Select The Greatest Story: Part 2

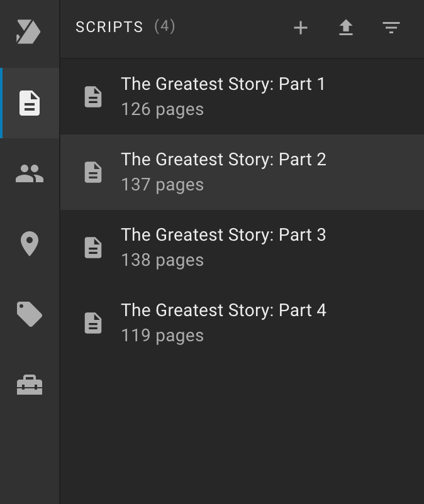pos(242,172)
